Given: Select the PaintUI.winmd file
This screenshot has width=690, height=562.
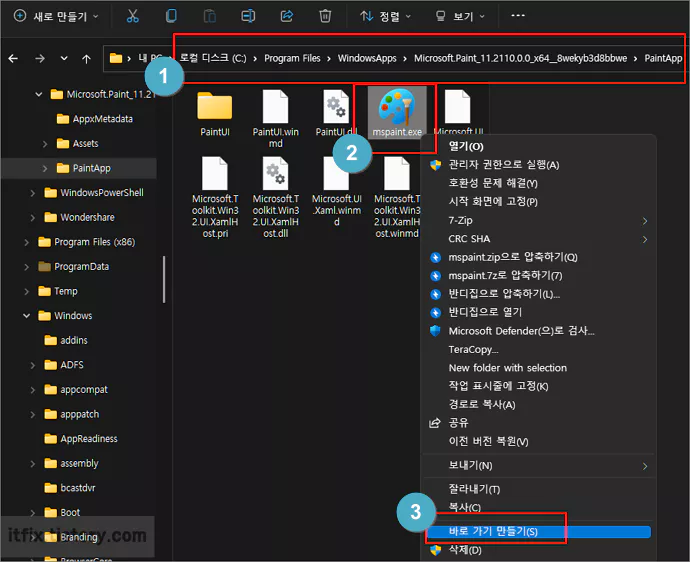Looking at the screenshot, I should [x=275, y=119].
